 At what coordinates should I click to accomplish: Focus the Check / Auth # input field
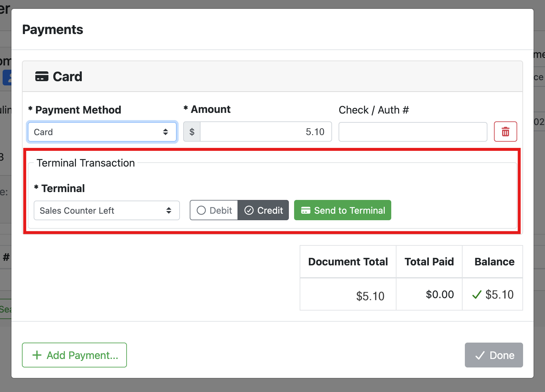pos(413,132)
